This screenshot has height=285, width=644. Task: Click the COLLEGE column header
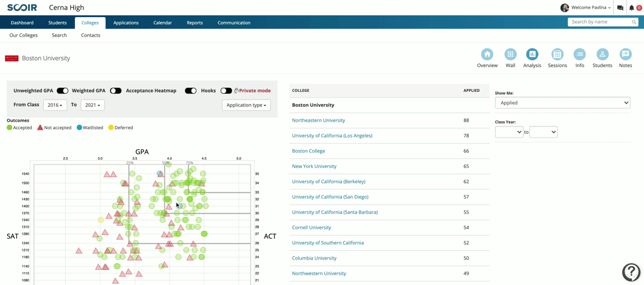[x=300, y=90]
